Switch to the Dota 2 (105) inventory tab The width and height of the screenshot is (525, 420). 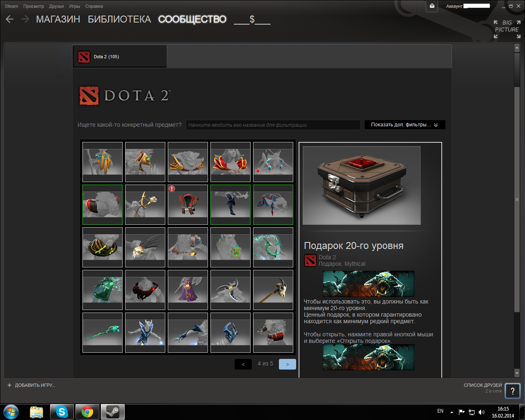[120, 57]
